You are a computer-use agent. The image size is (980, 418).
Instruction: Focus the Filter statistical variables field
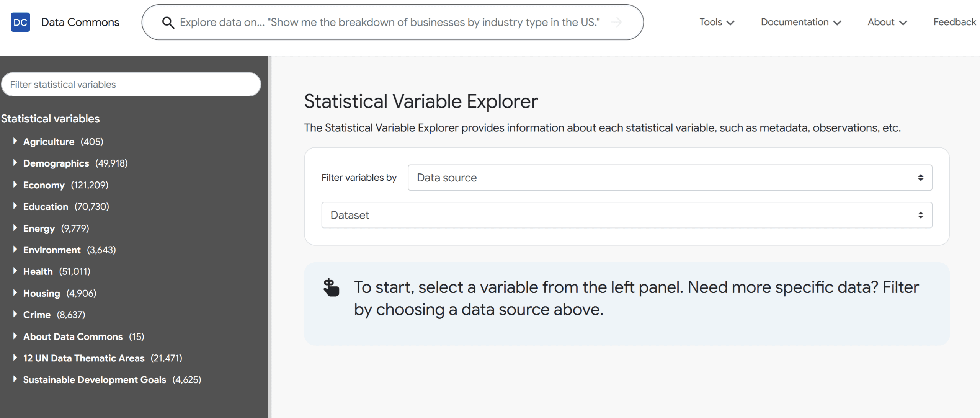131,85
